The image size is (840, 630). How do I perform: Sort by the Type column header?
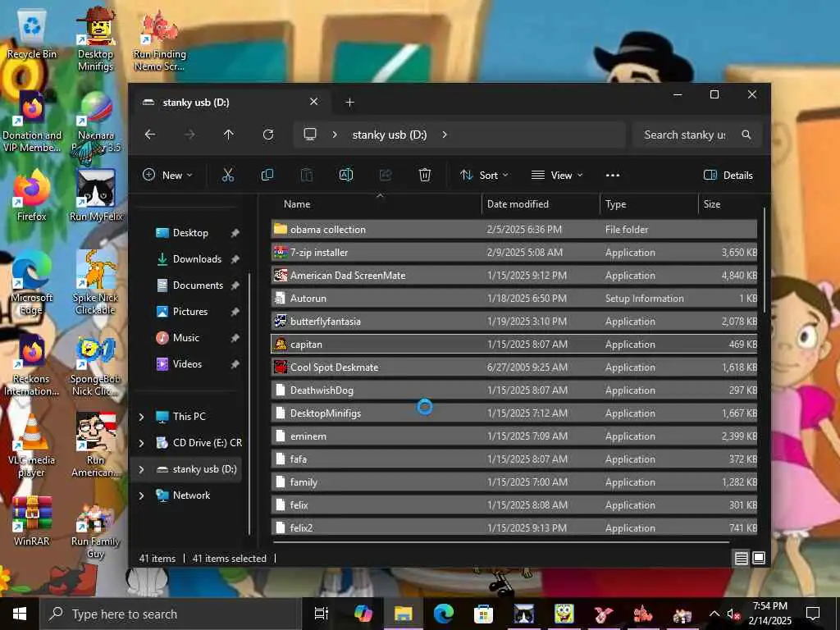649,204
